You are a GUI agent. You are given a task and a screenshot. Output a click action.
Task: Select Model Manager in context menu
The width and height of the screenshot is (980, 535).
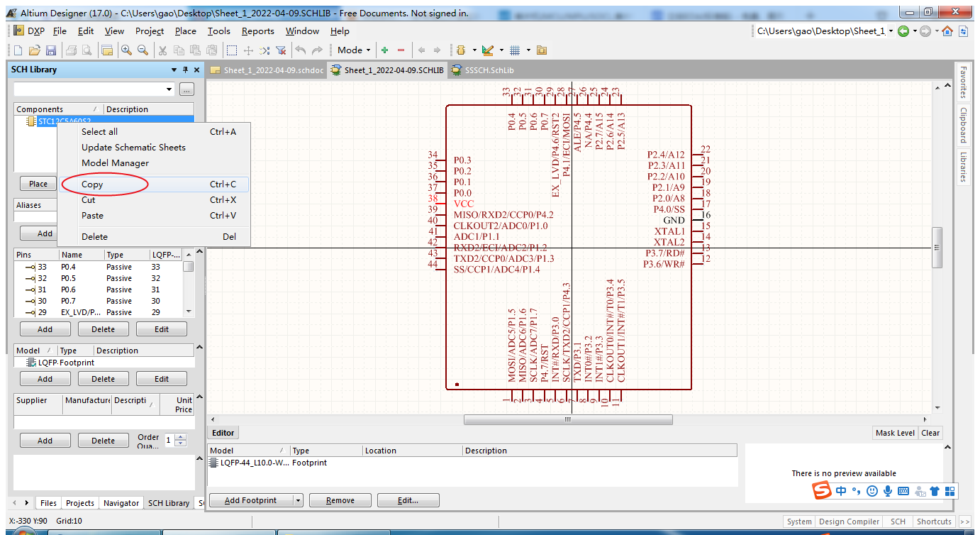click(x=115, y=163)
